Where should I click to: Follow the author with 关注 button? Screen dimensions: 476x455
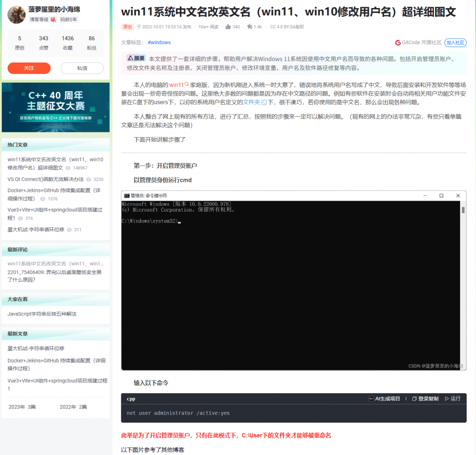pos(29,68)
